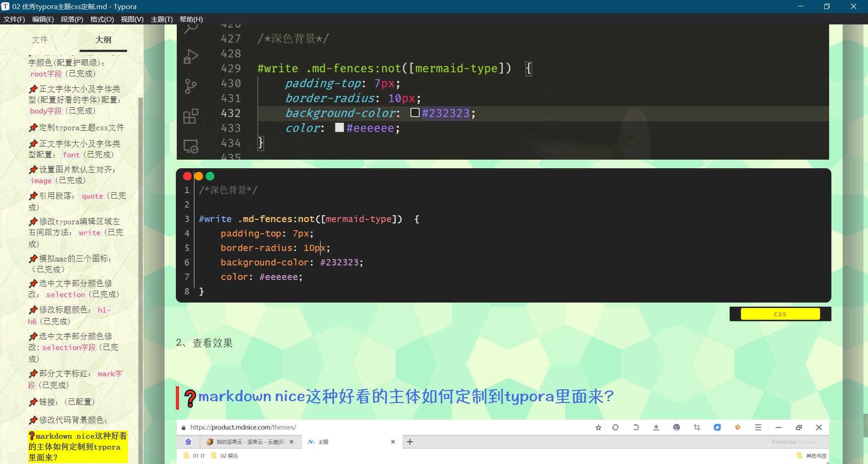This screenshot has width=868, height=464.
Task: Click code line background-color: #232323 in code block
Action: tap(292, 262)
